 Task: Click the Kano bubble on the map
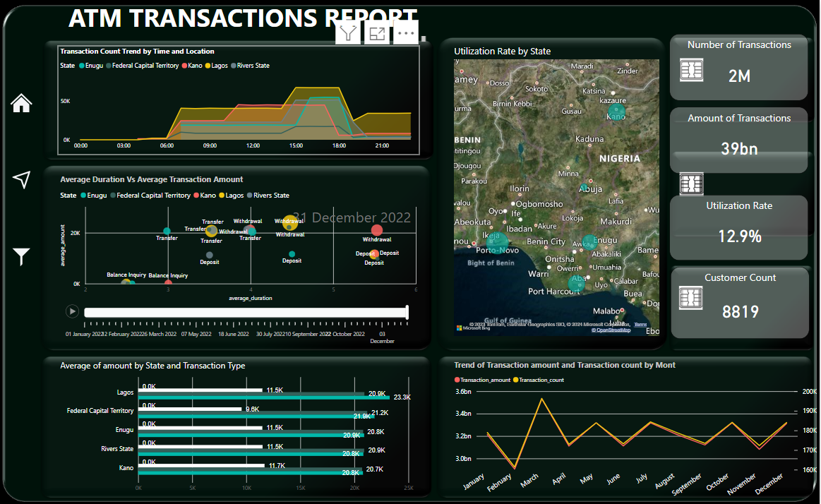click(x=616, y=112)
